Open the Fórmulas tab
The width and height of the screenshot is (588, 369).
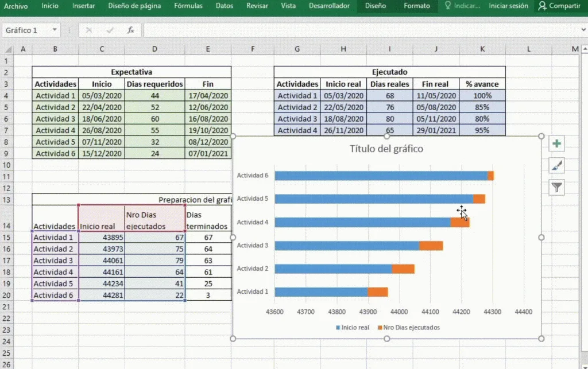click(188, 6)
